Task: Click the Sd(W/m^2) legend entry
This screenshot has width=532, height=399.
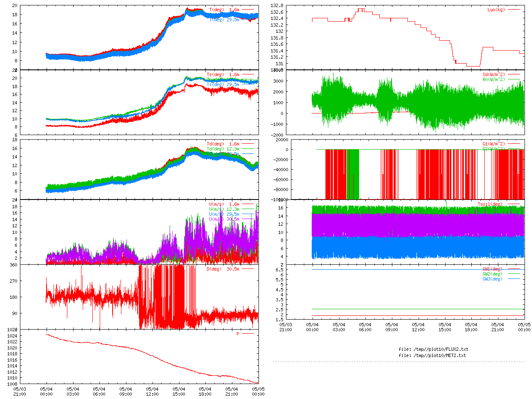Action: pos(493,75)
